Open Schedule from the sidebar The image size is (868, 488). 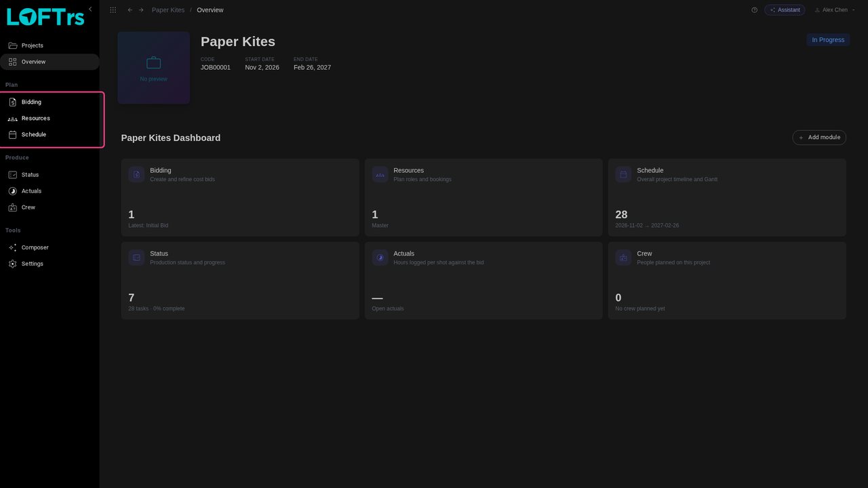tap(50, 134)
